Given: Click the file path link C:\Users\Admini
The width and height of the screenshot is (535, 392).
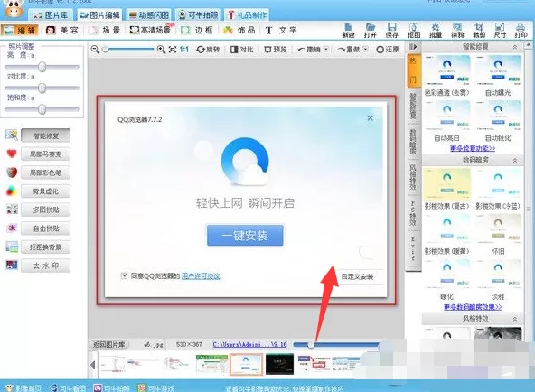Looking at the screenshot, I should click(x=249, y=345).
